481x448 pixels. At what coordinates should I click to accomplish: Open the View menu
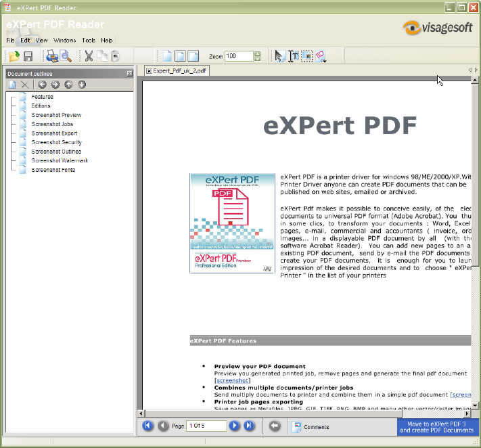(x=41, y=40)
